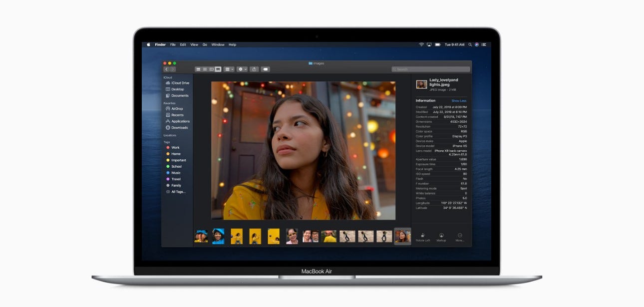
Task: Click the More quick action
Action: tap(460, 237)
